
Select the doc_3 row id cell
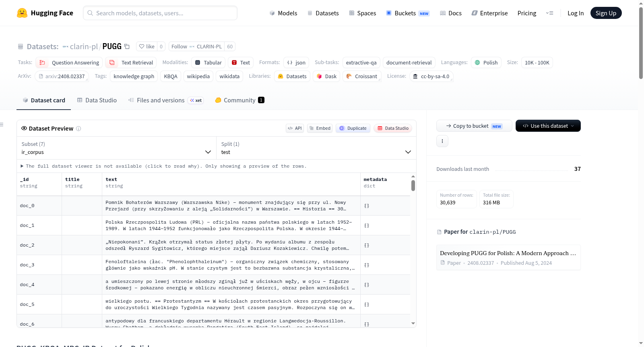[39, 265]
